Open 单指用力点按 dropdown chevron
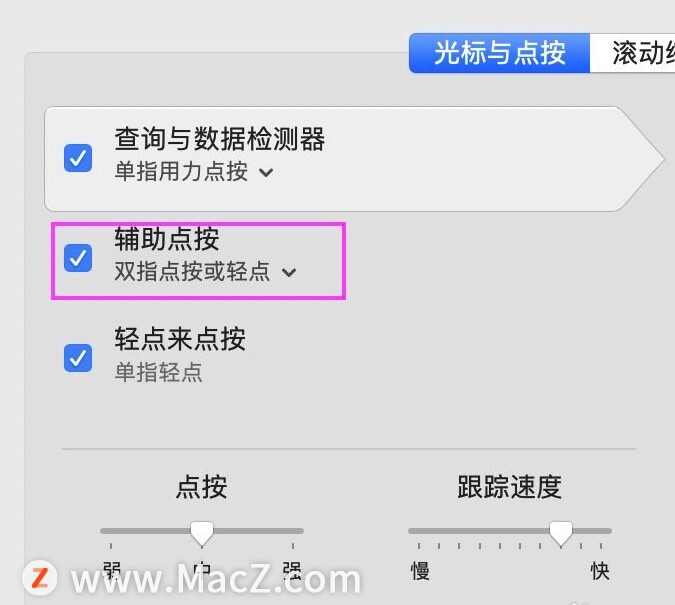 [266, 173]
